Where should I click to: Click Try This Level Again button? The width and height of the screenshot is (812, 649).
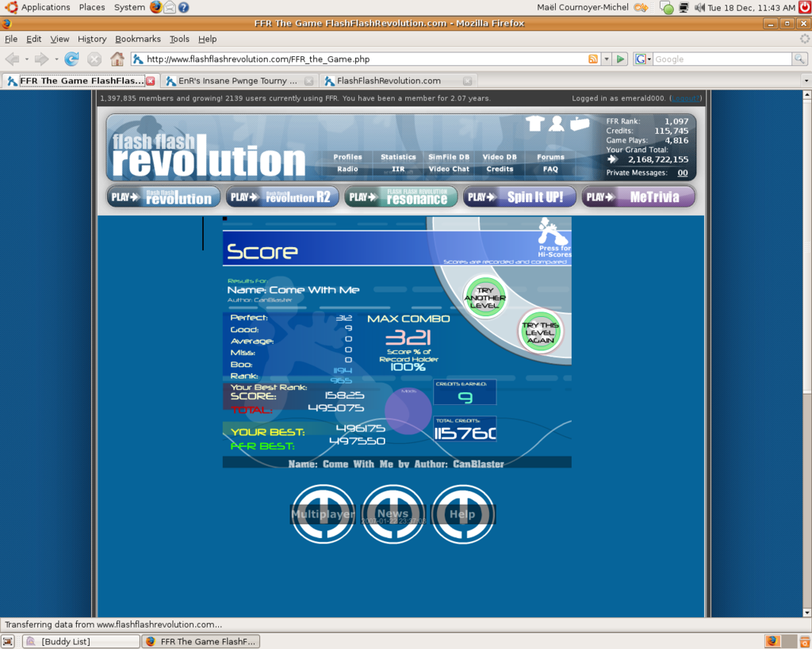click(540, 332)
